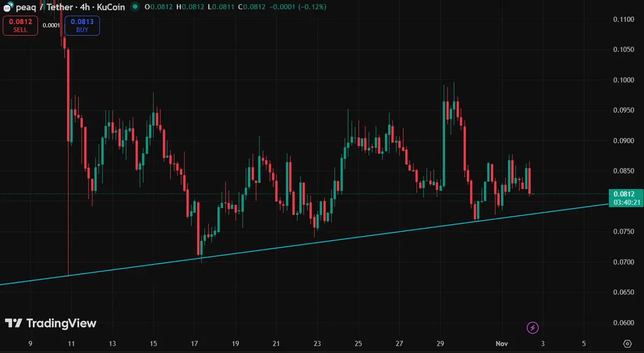Click the 0.0850 price axis label
The width and height of the screenshot is (644, 353).
(x=624, y=171)
